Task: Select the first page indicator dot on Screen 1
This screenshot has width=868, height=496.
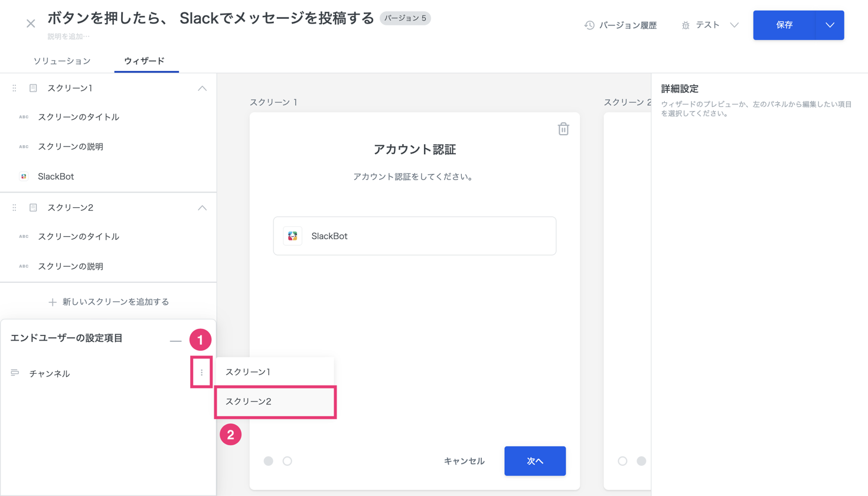Action: 269,461
